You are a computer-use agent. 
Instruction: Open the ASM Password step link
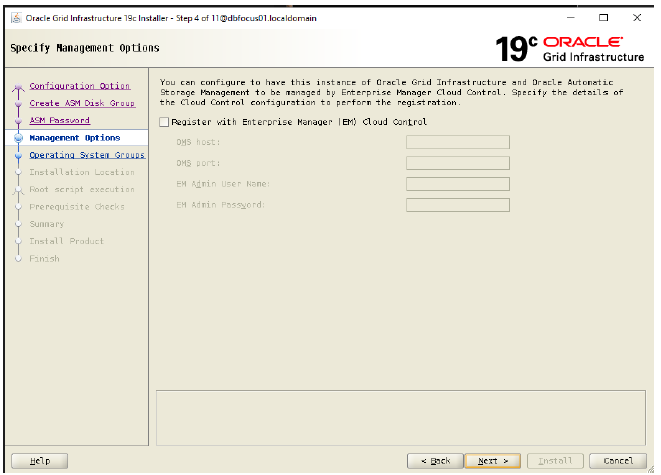[59, 121]
